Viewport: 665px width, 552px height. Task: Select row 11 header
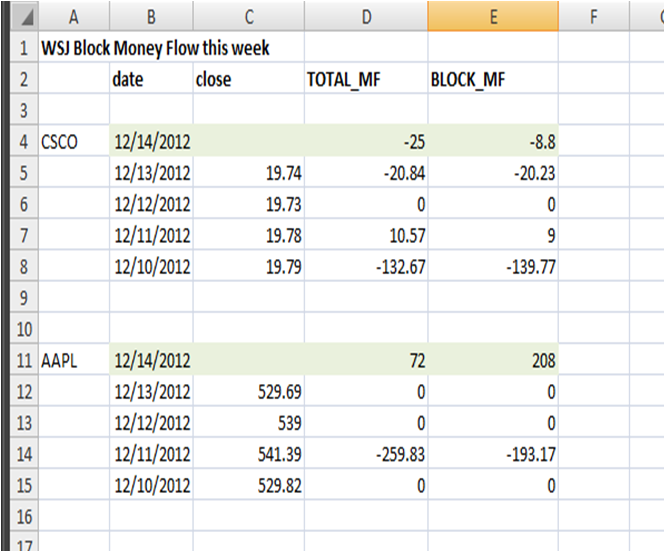tap(24, 360)
